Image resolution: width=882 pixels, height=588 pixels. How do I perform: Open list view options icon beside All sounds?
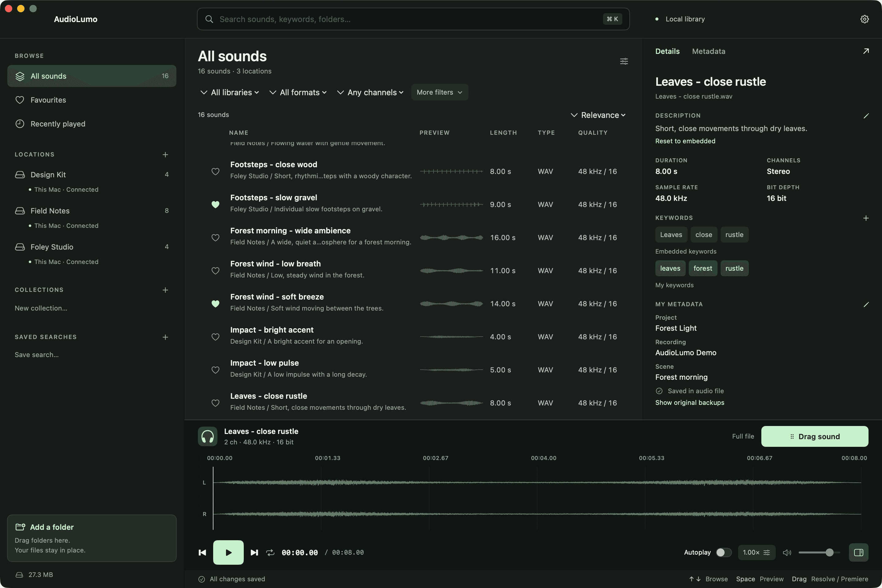click(x=624, y=61)
